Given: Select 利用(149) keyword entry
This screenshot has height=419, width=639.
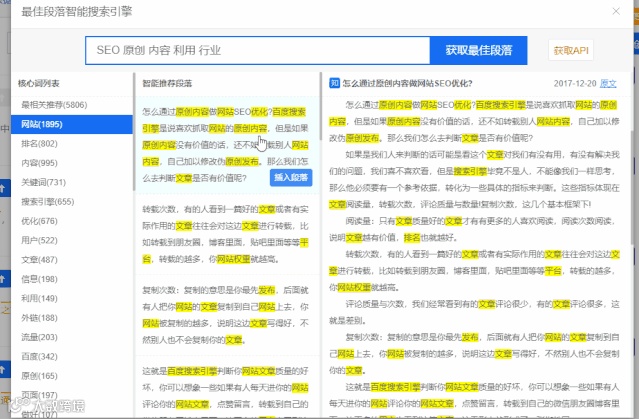Looking at the screenshot, I should [x=72, y=298].
